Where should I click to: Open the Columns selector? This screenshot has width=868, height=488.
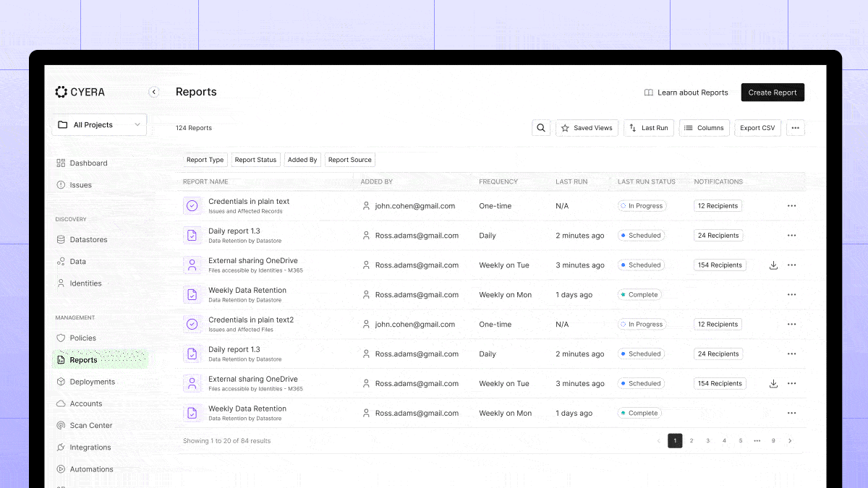click(704, 127)
